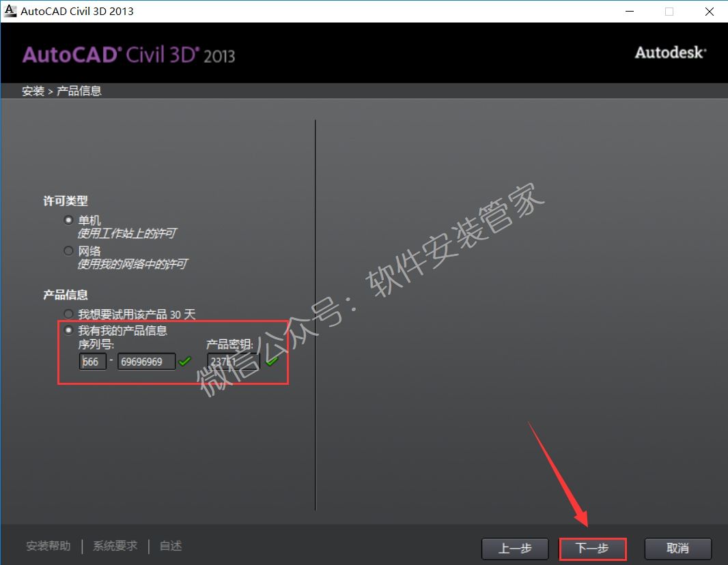The height and width of the screenshot is (565, 728).
Task: Open the 系统要求 link
Action: (114, 546)
